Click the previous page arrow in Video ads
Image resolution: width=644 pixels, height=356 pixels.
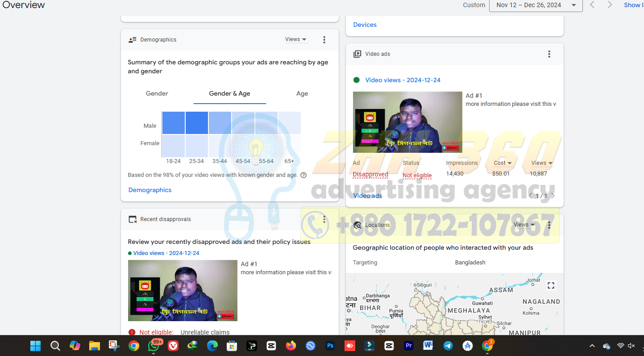530,196
